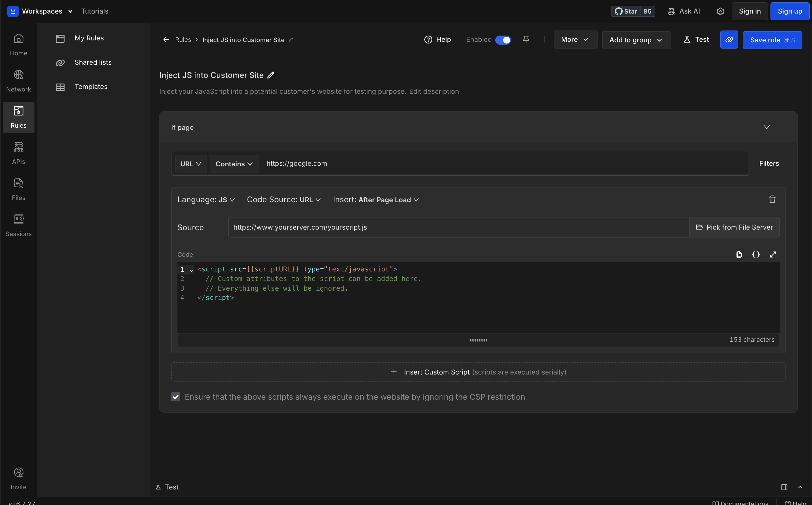
Task: Open Documentations link in the footer
Action: tap(740, 502)
